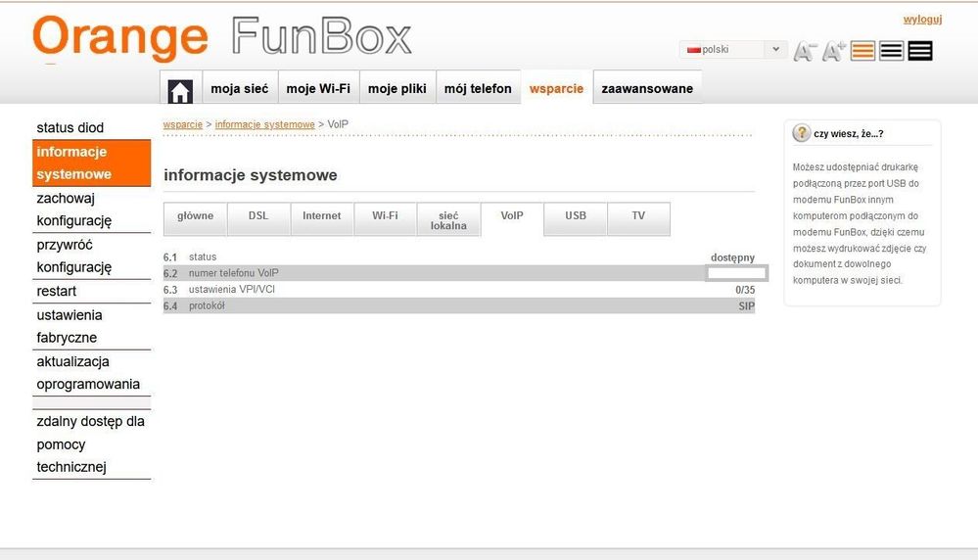Click the 'czy wiesz, że...?' heading
The image size is (978, 560).
[848, 133]
